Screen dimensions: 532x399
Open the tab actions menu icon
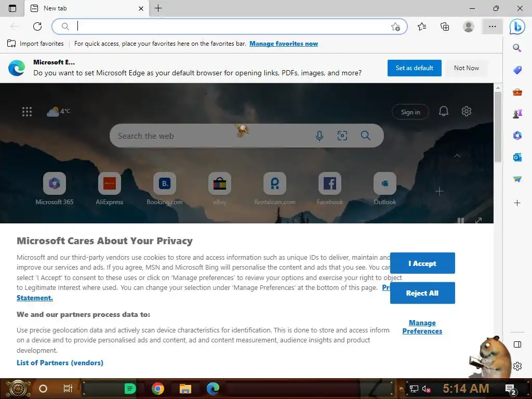(x=12, y=8)
